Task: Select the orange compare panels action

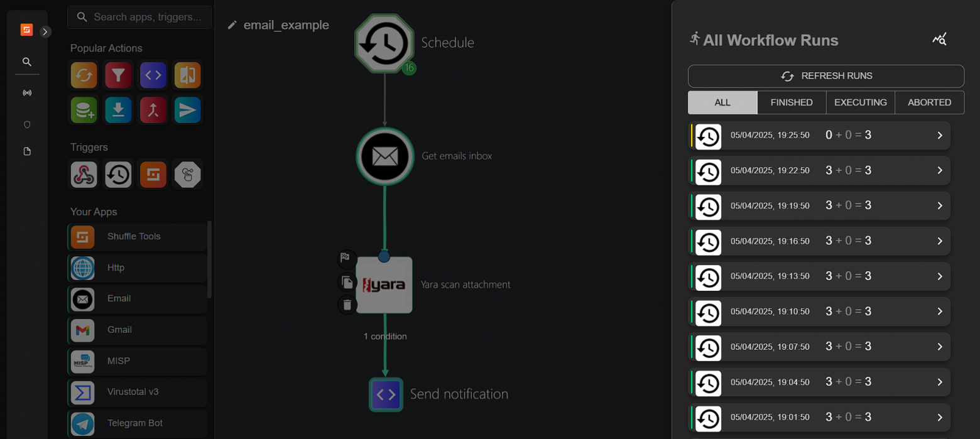Action: [x=187, y=75]
